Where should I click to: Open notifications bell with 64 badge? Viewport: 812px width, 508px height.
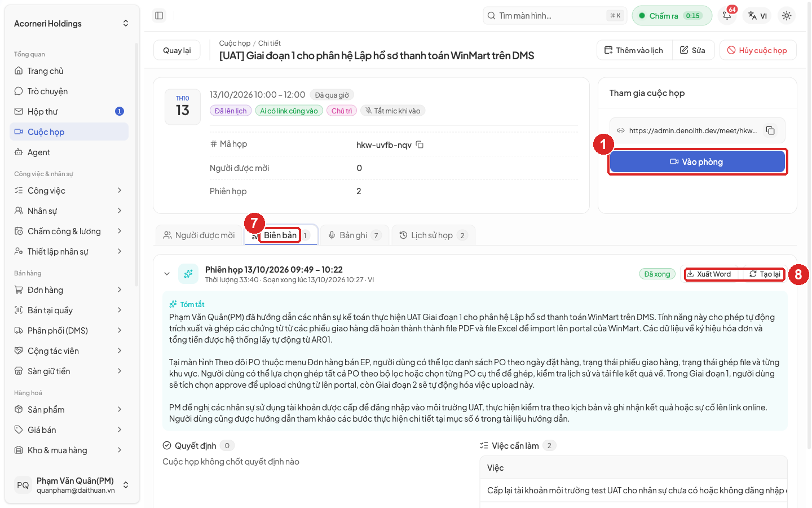click(727, 16)
